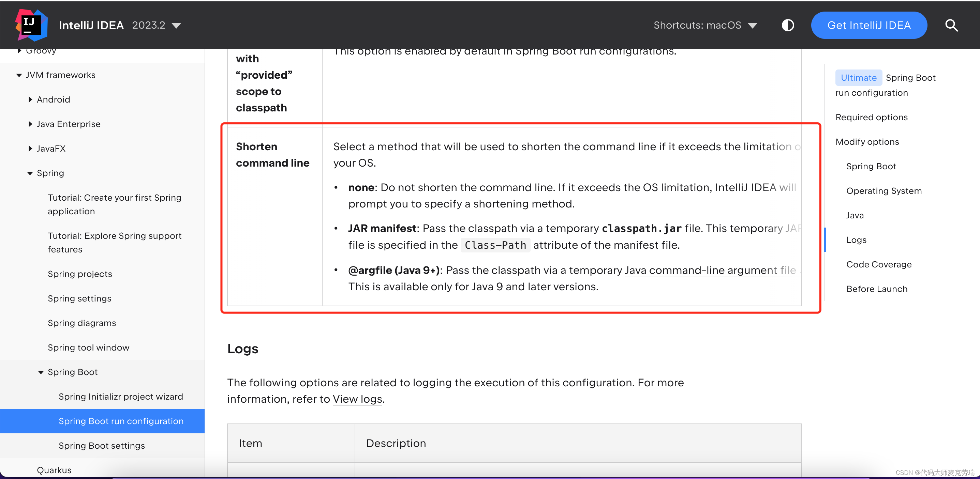This screenshot has width=980, height=479.
Task: Open the Spring diagrams page
Action: [82, 323]
